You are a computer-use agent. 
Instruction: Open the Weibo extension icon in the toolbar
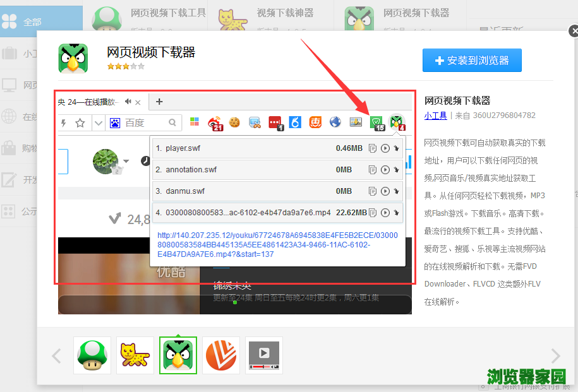(x=214, y=123)
